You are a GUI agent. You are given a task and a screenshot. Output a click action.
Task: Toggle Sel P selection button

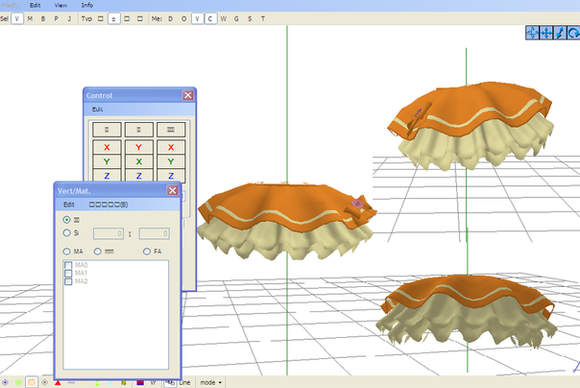(56, 18)
